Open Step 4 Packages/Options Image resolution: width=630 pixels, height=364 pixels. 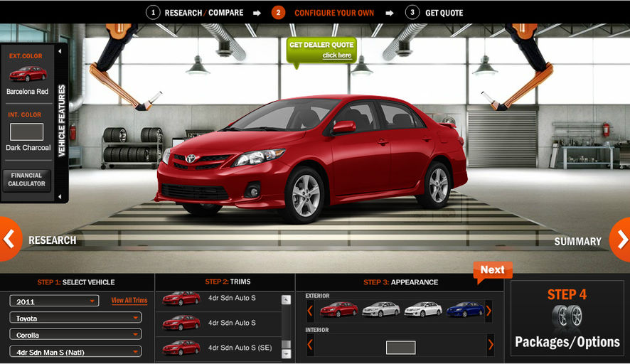(x=567, y=318)
